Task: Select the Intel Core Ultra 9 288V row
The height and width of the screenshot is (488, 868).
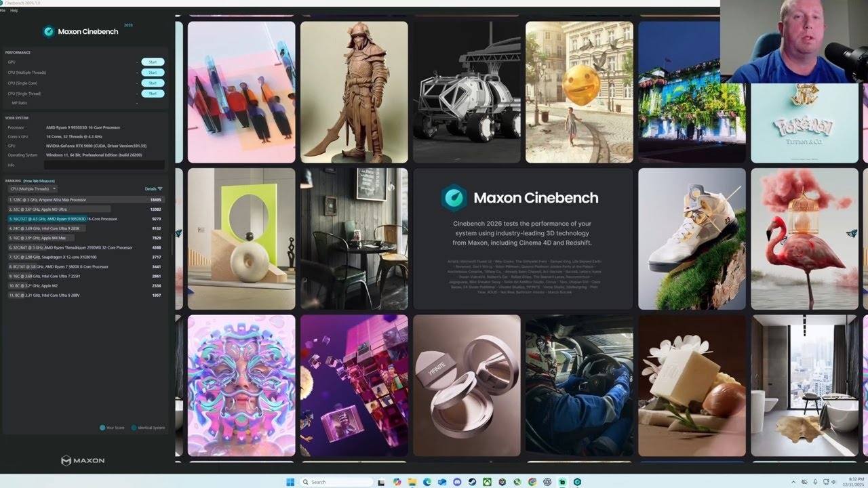Action: coord(85,296)
